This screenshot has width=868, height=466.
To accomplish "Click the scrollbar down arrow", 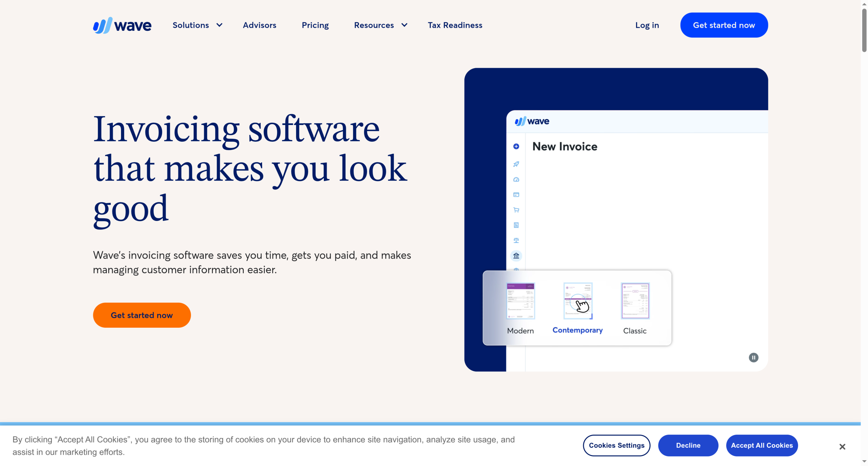I will tap(864, 462).
